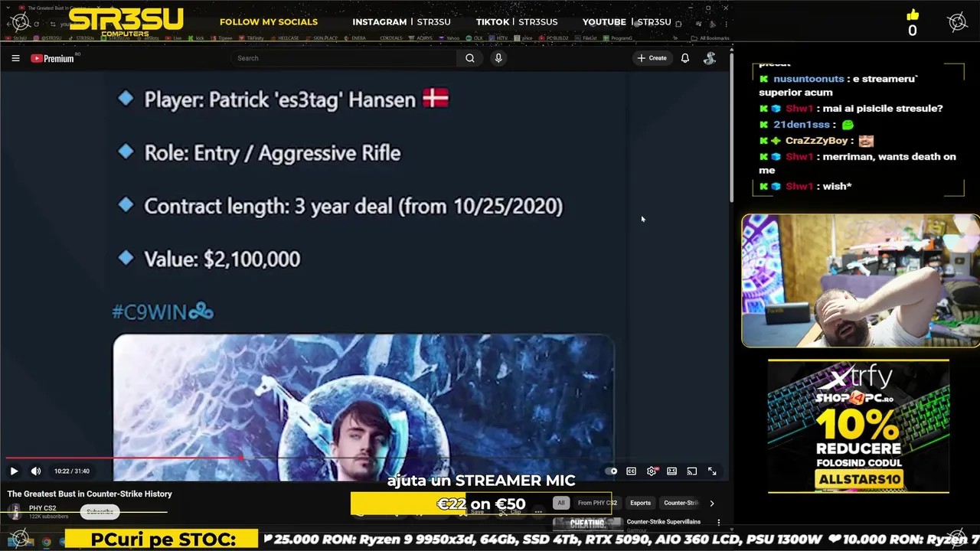Enter full screen mode
This screenshot has width=980, height=551.
(712, 471)
